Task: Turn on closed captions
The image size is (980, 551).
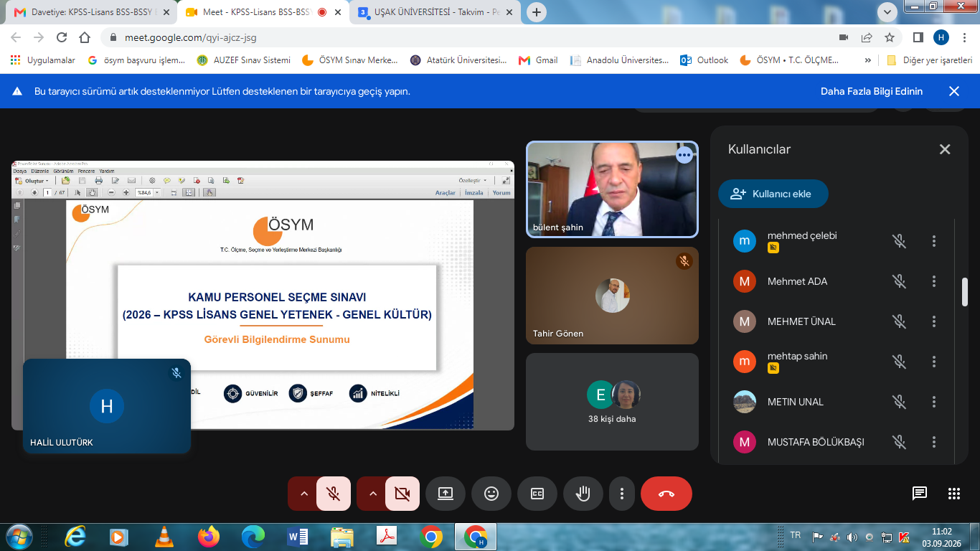Action: [537, 494]
